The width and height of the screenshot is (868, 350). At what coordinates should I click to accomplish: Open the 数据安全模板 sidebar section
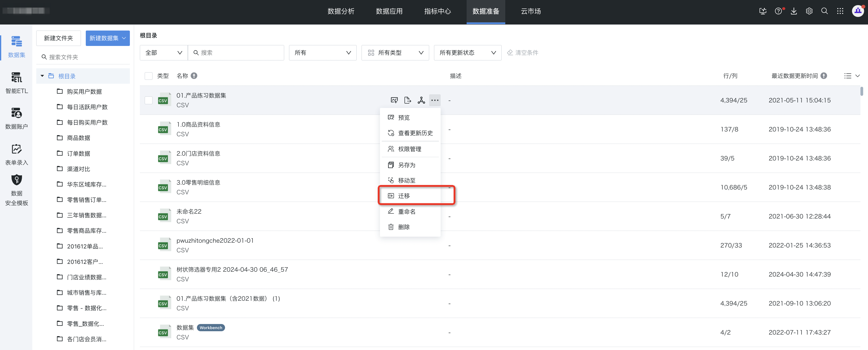coord(16,190)
